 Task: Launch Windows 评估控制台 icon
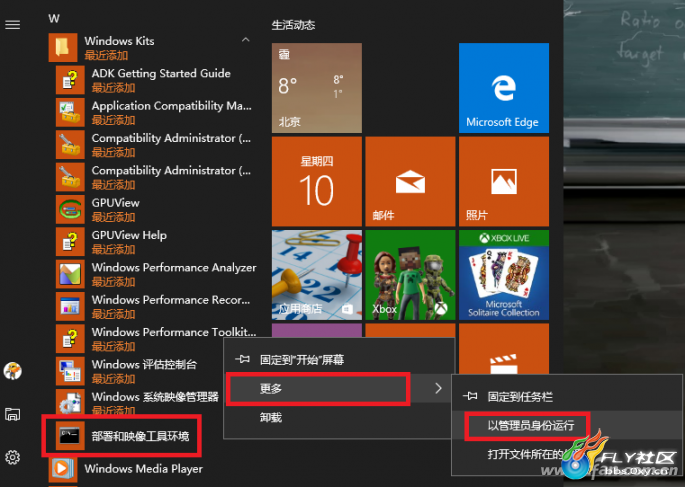(x=70, y=371)
